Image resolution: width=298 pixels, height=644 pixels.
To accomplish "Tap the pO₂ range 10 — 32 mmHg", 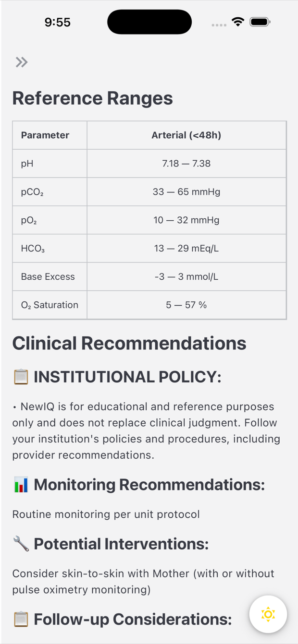I will point(186,220).
